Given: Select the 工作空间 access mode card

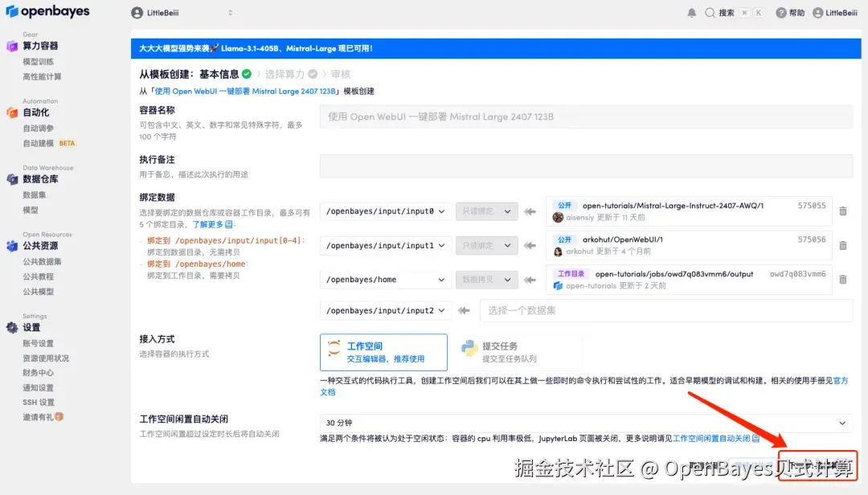Looking at the screenshot, I should click(x=383, y=351).
